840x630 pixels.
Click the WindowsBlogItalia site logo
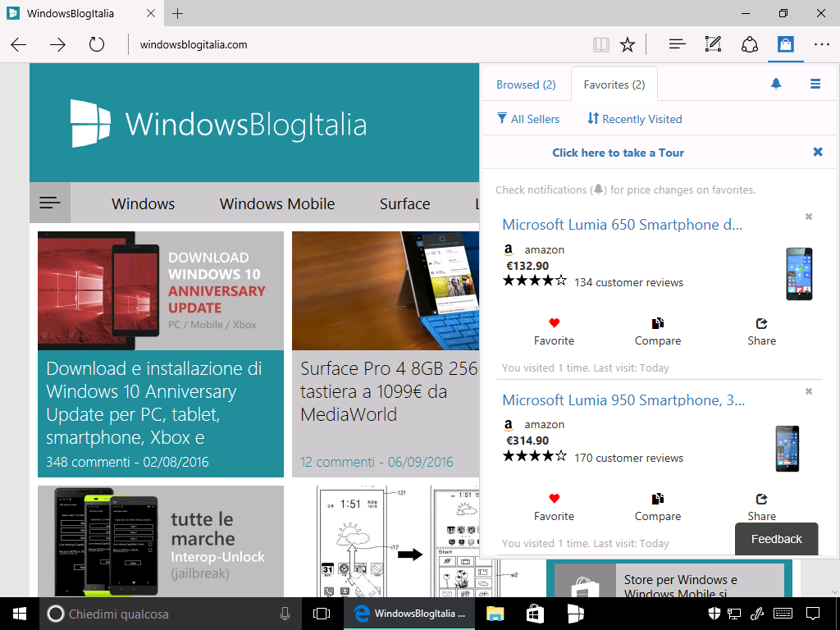point(218,123)
